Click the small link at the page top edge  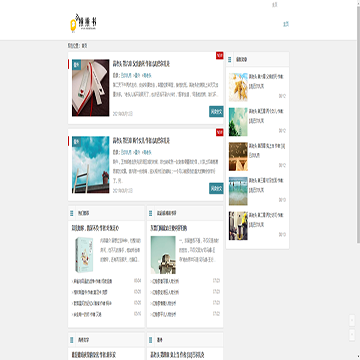coord(275,5)
